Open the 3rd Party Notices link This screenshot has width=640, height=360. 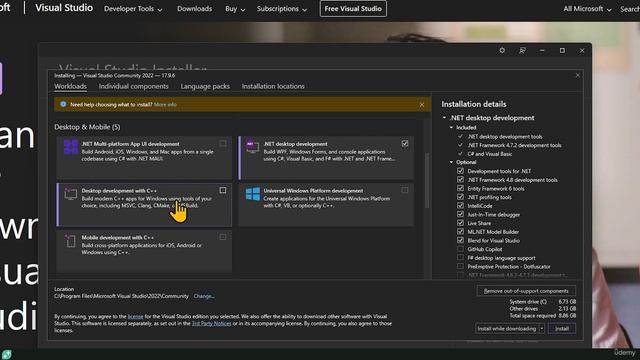(211, 323)
